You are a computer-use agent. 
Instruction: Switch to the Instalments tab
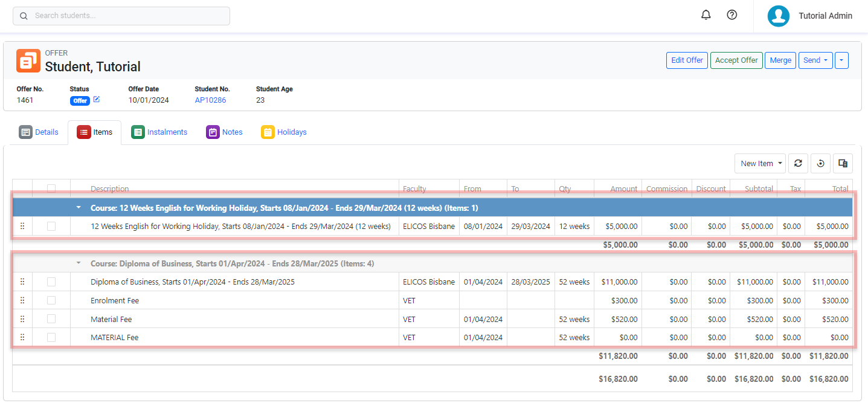tap(159, 132)
